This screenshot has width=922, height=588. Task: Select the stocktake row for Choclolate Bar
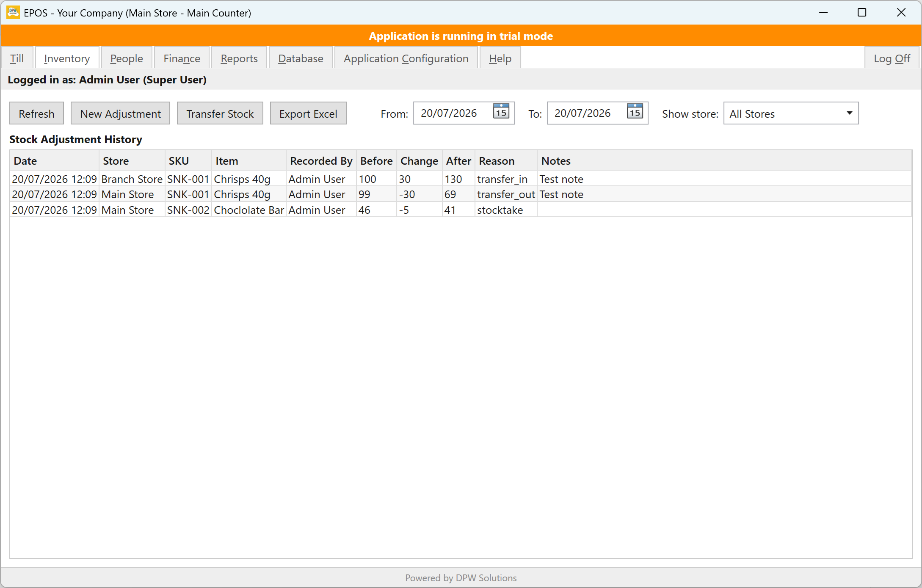pos(461,210)
